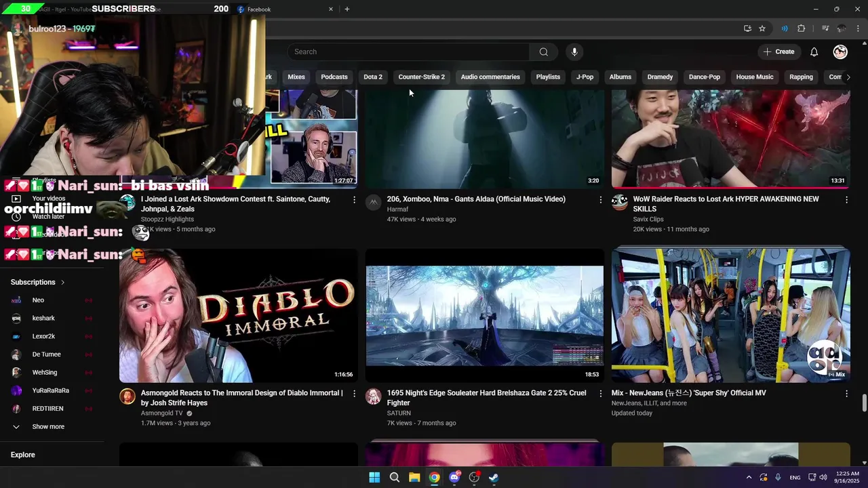Open the Windows Start menu
Viewport: 868px width, 488px height.
(x=374, y=478)
